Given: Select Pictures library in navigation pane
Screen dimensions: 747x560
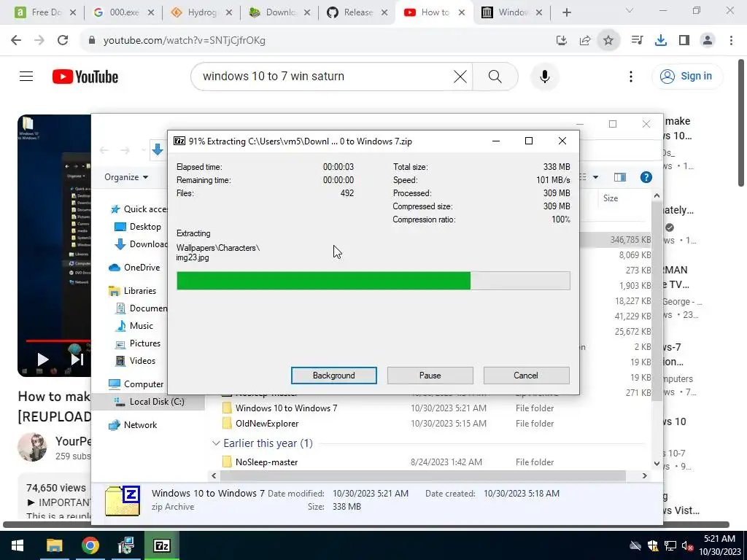Looking at the screenshot, I should coord(138,343).
